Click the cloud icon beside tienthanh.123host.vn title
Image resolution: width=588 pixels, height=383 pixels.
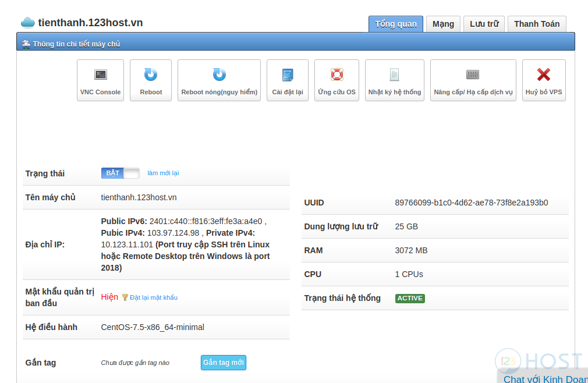[x=28, y=23]
